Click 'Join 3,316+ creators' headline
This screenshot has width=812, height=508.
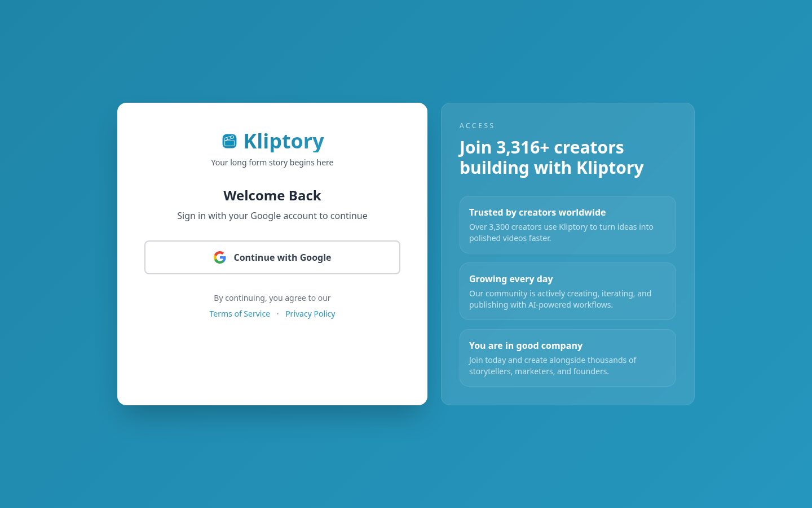coord(551,157)
